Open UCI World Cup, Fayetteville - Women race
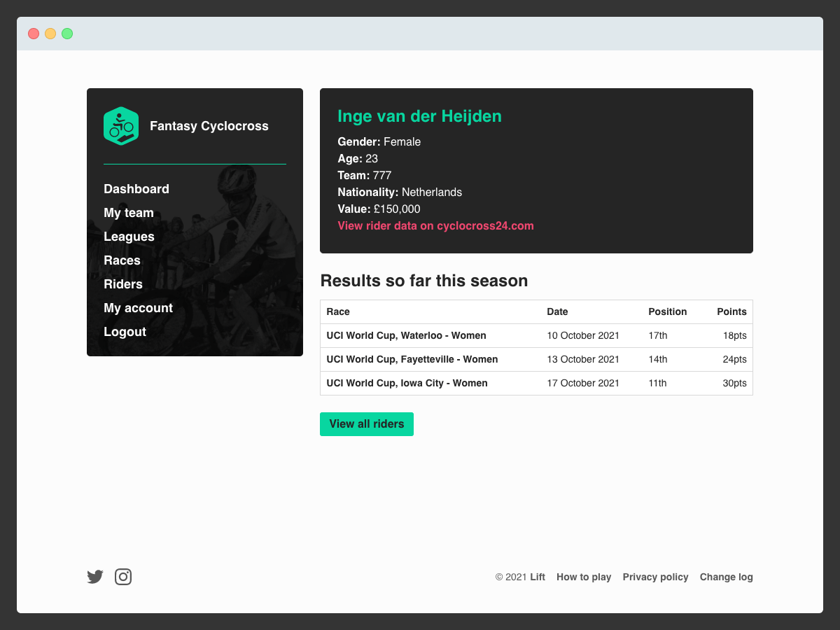Screen dimensions: 840x630 click(412, 360)
